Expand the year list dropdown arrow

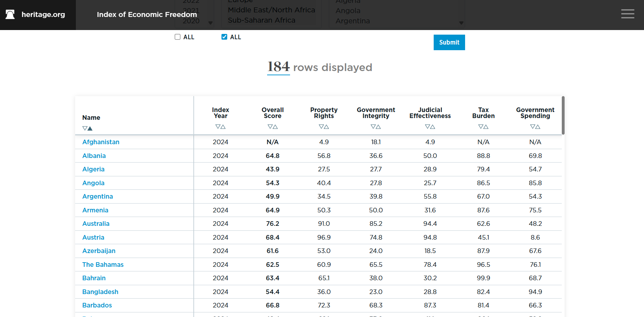[210, 23]
